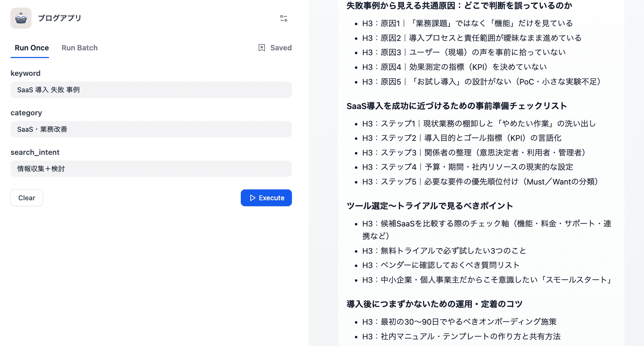
Task: Switch to the Run Once tab
Action: [x=32, y=48]
